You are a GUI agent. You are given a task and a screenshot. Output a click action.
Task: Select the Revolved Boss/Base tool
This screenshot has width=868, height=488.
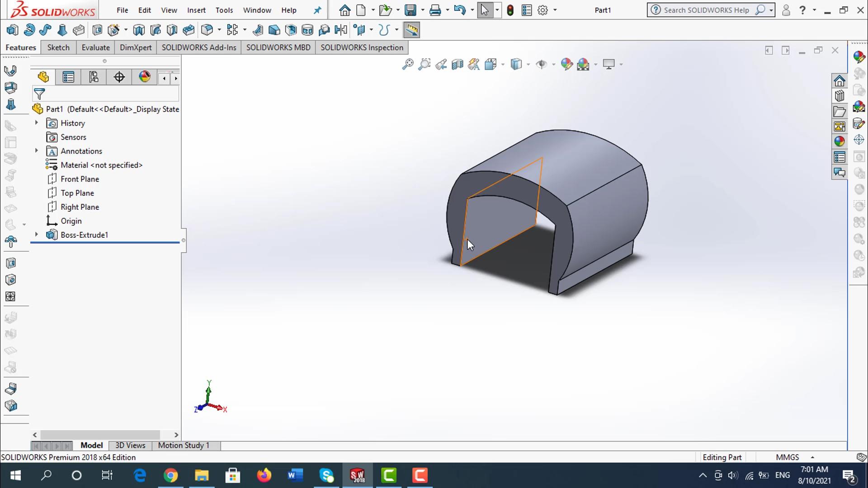(29, 30)
